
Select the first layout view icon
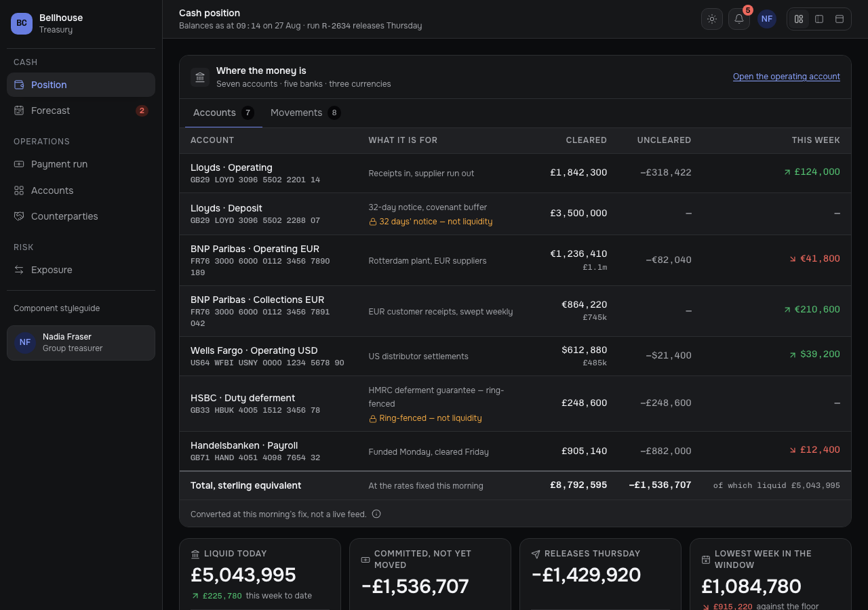[799, 19]
